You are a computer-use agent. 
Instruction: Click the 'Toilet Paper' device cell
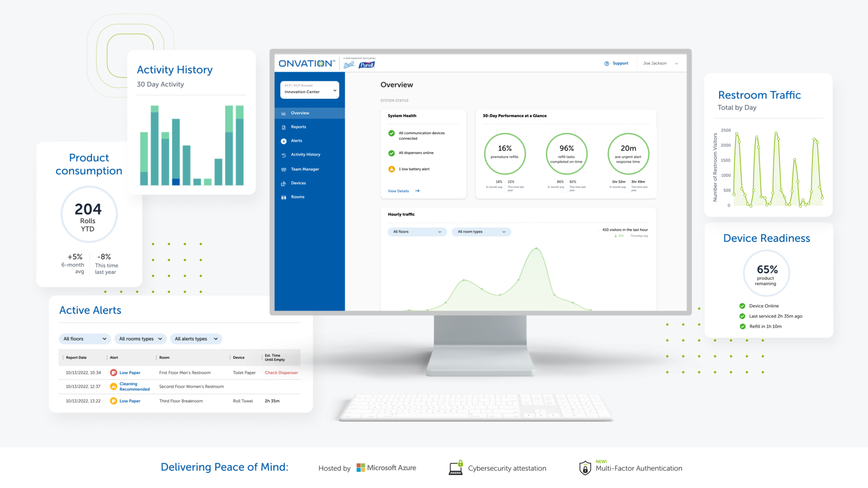pos(244,373)
